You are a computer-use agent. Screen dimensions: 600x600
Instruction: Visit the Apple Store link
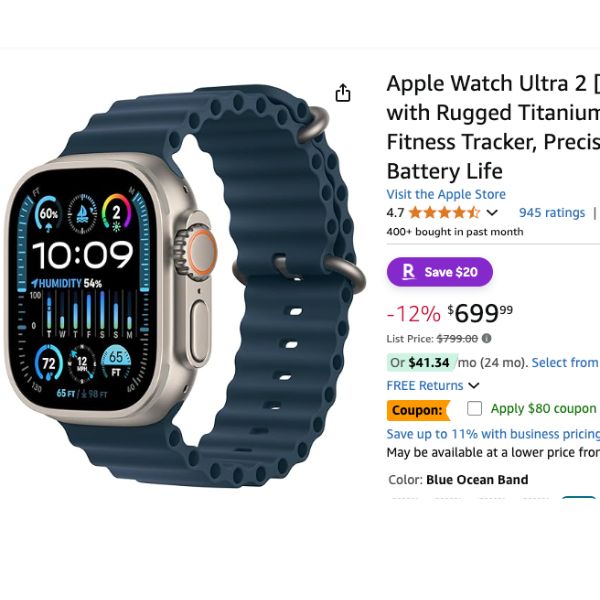click(446, 194)
